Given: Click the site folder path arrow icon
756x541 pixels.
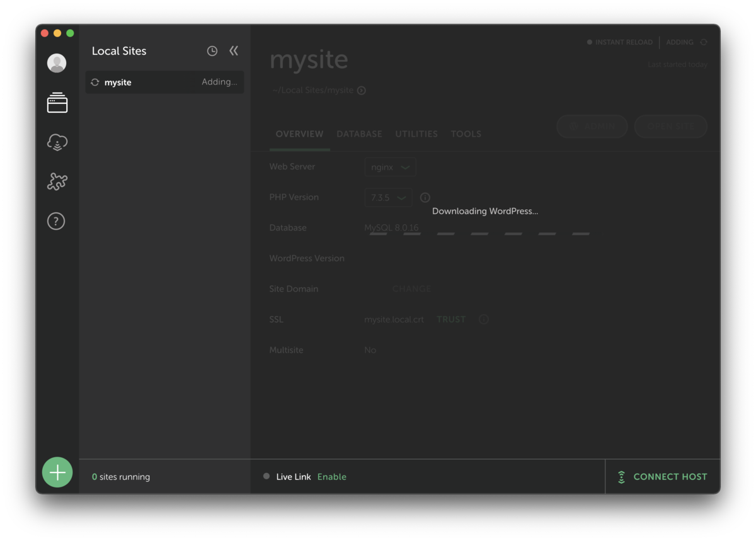Looking at the screenshot, I should point(362,91).
